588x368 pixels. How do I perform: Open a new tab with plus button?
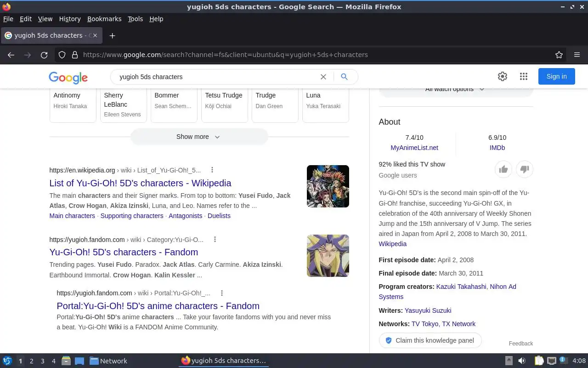pyautogui.click(x=112, y=35)
